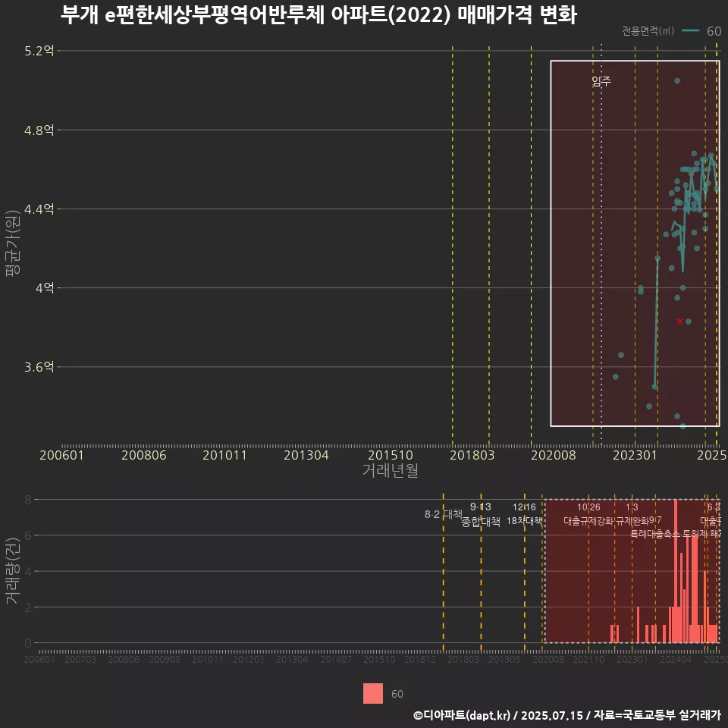Click the 202008 label on the price chart
The width and height of the screenshot is (728, 728).
pos(554,455)
